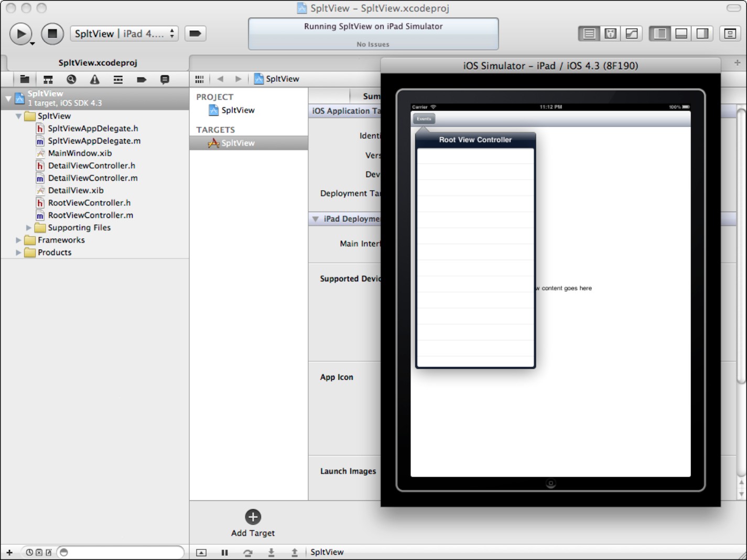Open the Organizer window button
747x560 pixels.
pos(730,34)
